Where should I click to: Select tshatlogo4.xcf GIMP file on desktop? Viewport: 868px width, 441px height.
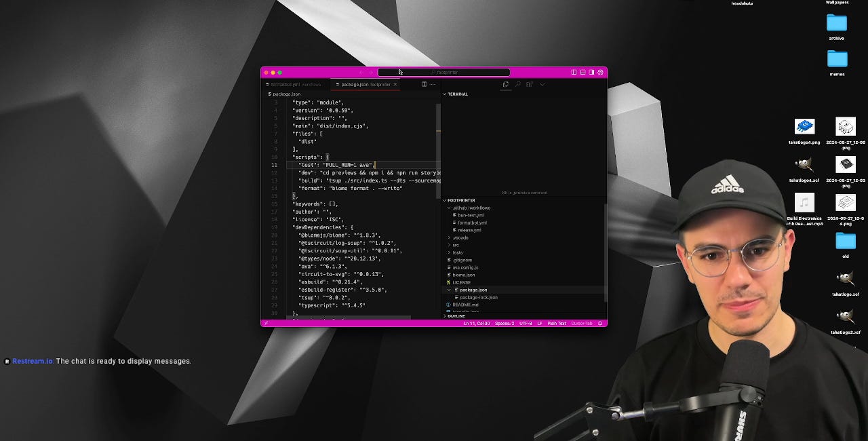click(804, 170)
